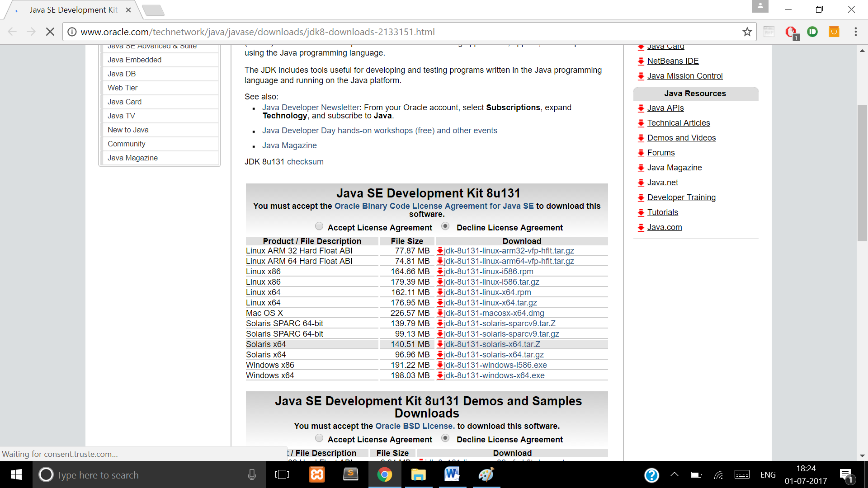Launch XAMPP from taskbar
This screenshot has height=488, width=868.
tap(317, 474)
